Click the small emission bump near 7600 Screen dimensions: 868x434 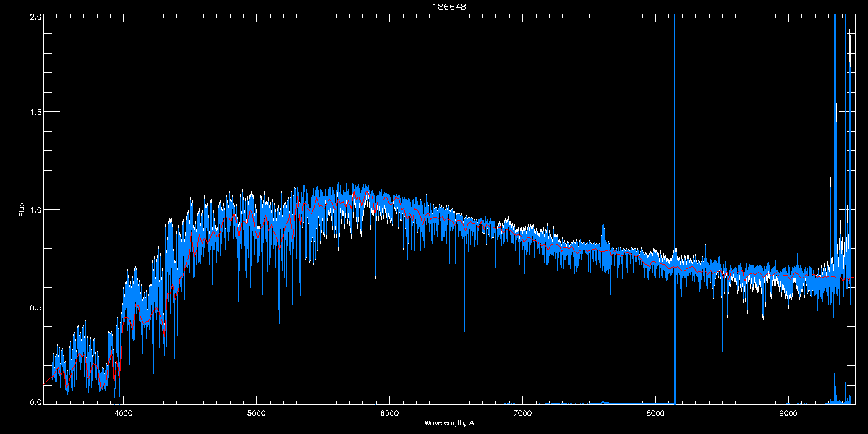[x=603, y=230]
